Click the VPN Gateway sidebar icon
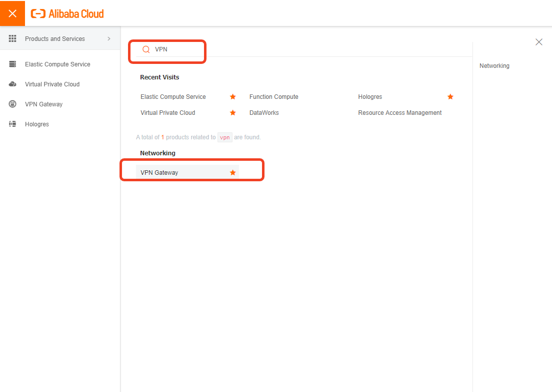The height and width of the screenshot is (392, 552). click(x=12, y=104)
